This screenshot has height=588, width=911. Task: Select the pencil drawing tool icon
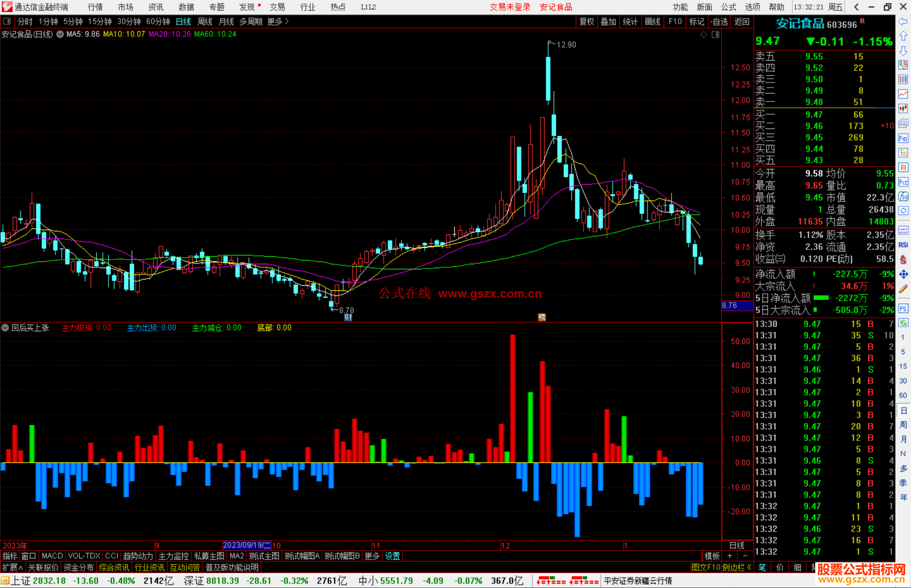pos(903,289)
